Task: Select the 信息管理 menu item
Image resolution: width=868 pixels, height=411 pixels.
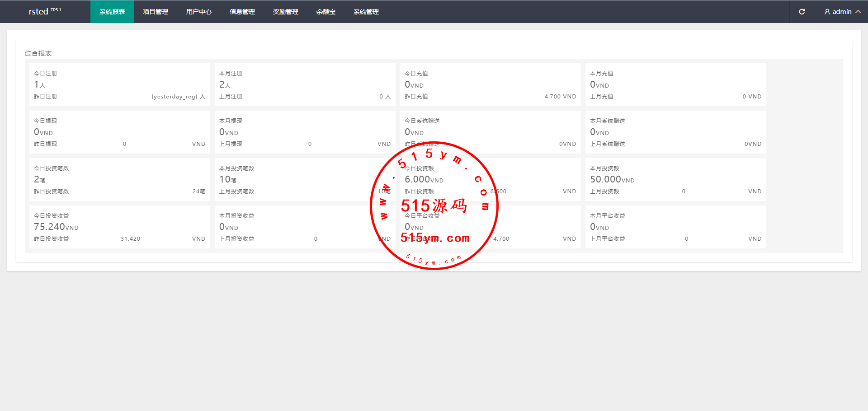Action: 242,12
